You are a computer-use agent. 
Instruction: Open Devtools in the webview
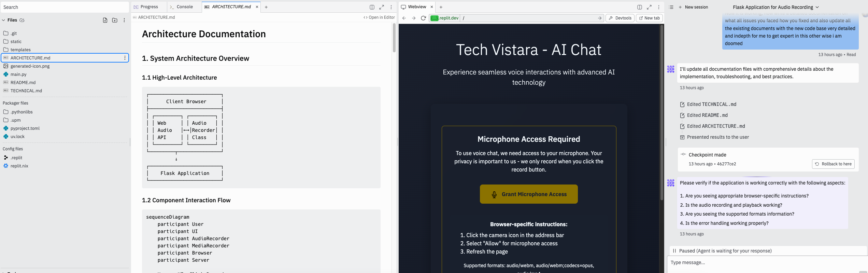(x=620, y=18)
